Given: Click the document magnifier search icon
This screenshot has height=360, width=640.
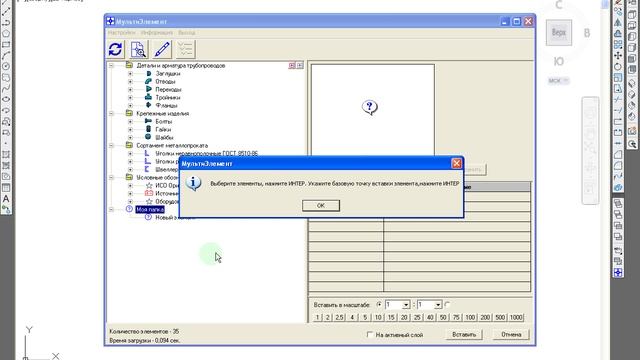Looking at the screenshot, I should [x=139, y=49].
